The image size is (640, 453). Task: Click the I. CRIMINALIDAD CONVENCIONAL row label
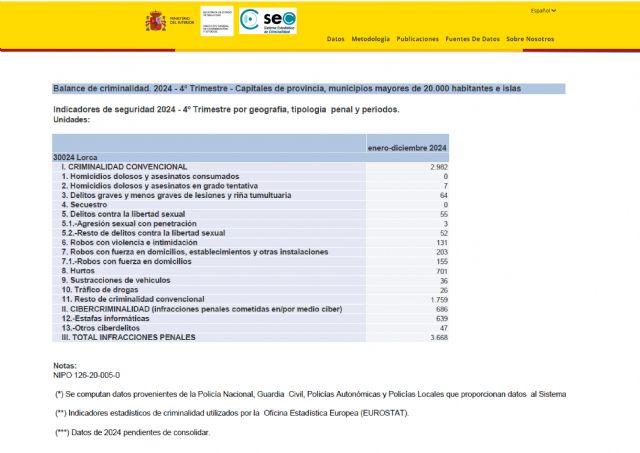[x=124, y=167]
